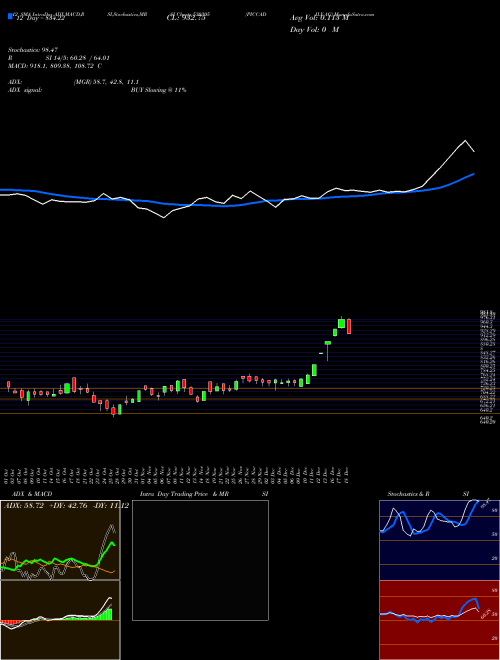Select the '12 Day = 834.22' SMA label

pos(39,18)
